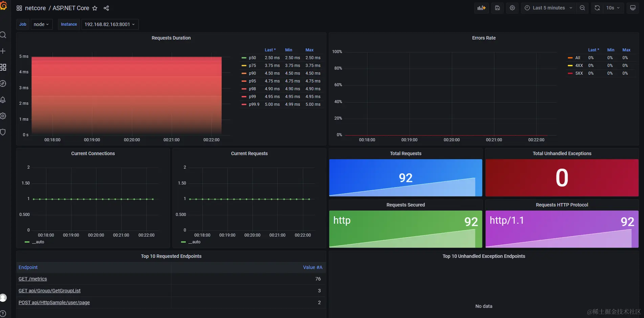This screenshot has width=644, height=318.
Task: Zoom out the time range
Action: coord(582,8)
